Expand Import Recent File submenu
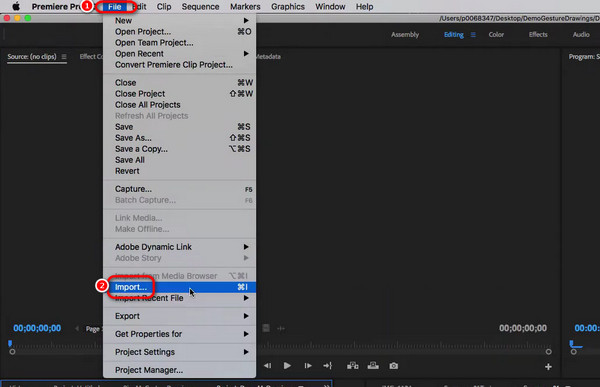 coord(179,298)
